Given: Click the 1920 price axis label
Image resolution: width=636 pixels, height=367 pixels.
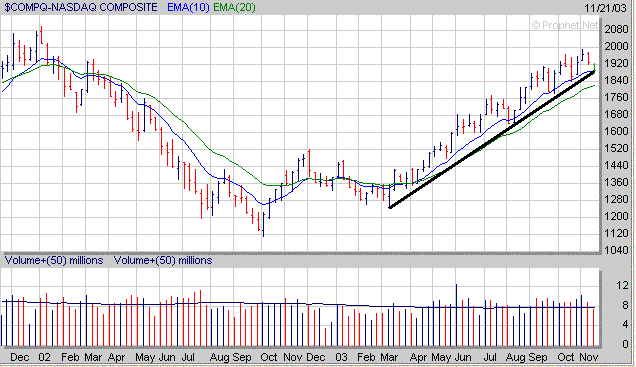Looking at the screenshot, I should (616, 63).
